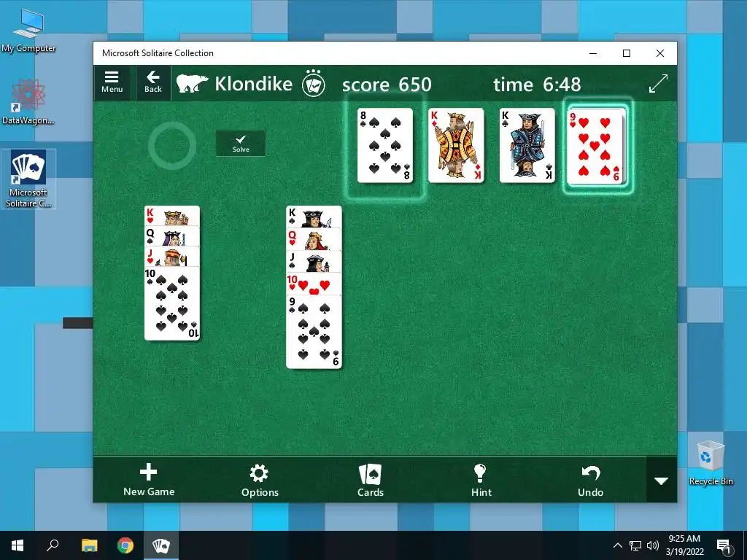Open My Computer desktop icon
This screenshot has width=747, height=560.
point(28,31)
